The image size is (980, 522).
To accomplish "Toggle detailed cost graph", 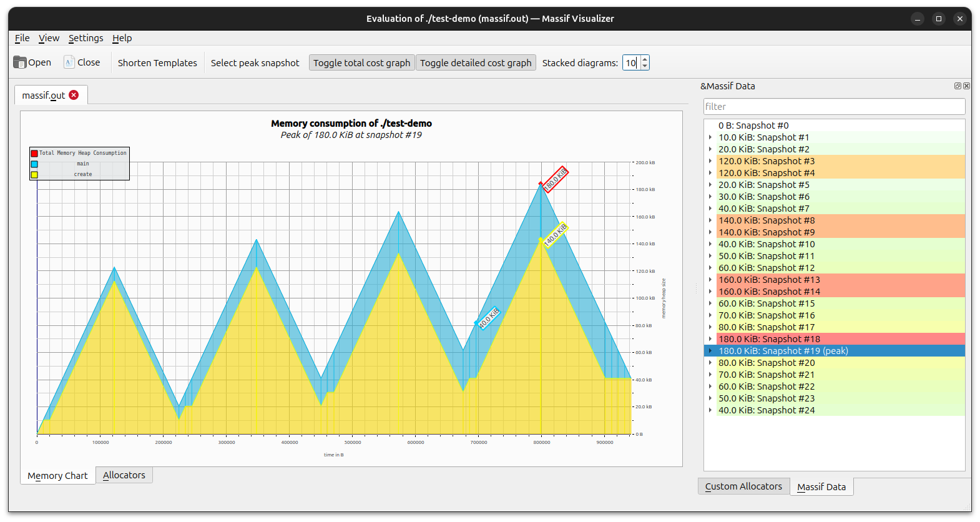I will [x=476, y=63].
